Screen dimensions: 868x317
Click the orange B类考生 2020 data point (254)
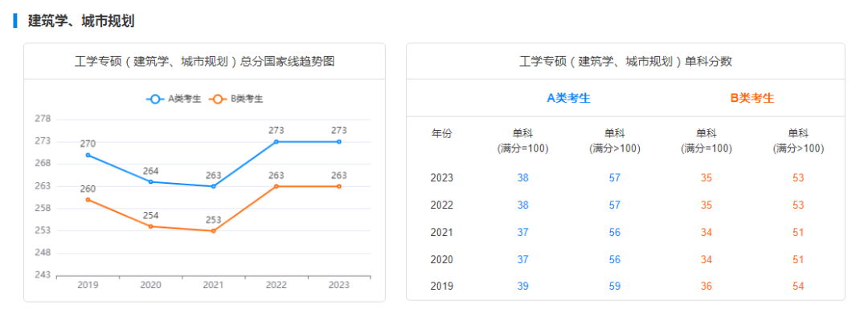click(150, 226)
